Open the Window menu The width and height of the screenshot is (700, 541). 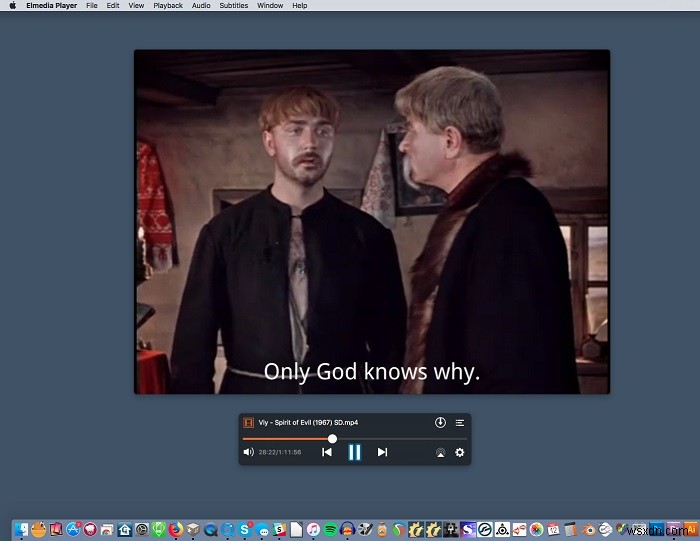click(270, 5)
